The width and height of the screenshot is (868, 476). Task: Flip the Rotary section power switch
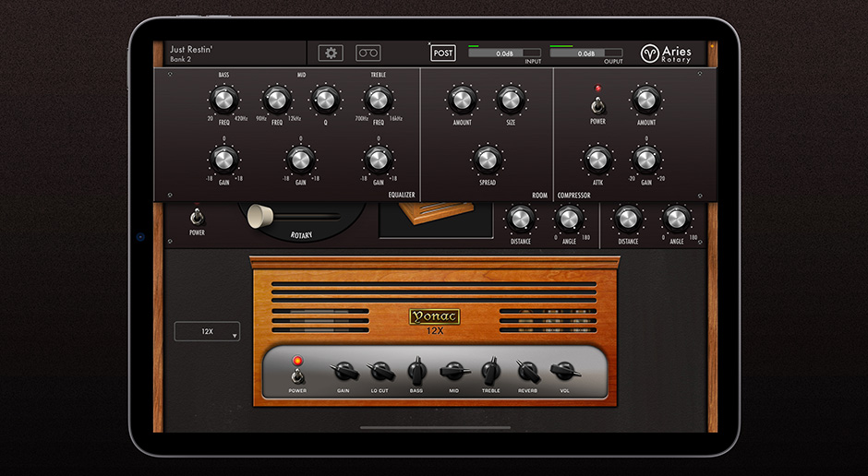pyautogui.click(x=196, y=218)
